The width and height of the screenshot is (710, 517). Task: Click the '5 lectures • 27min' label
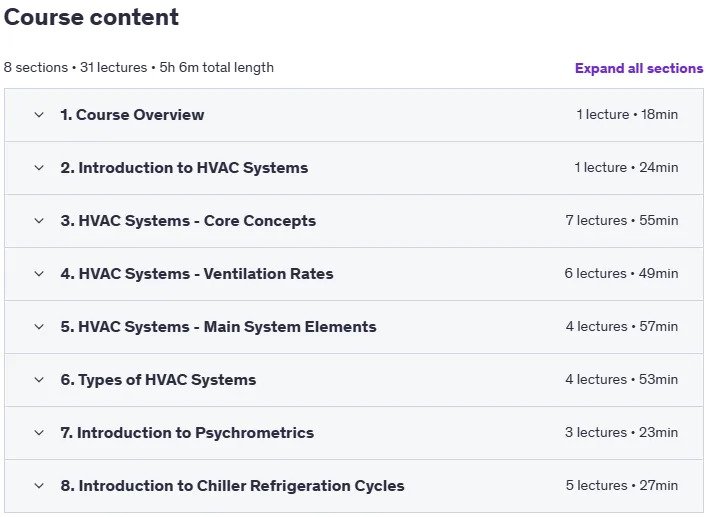pyautogui.click(x=622, y=485)
